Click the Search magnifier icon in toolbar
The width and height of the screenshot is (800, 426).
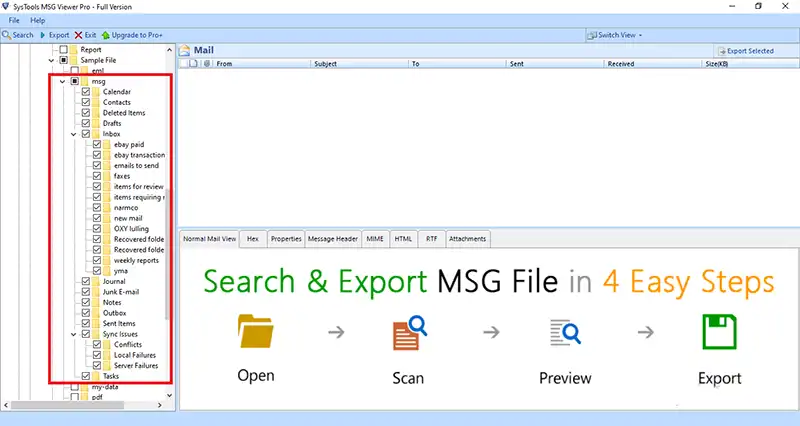point(6,35)
